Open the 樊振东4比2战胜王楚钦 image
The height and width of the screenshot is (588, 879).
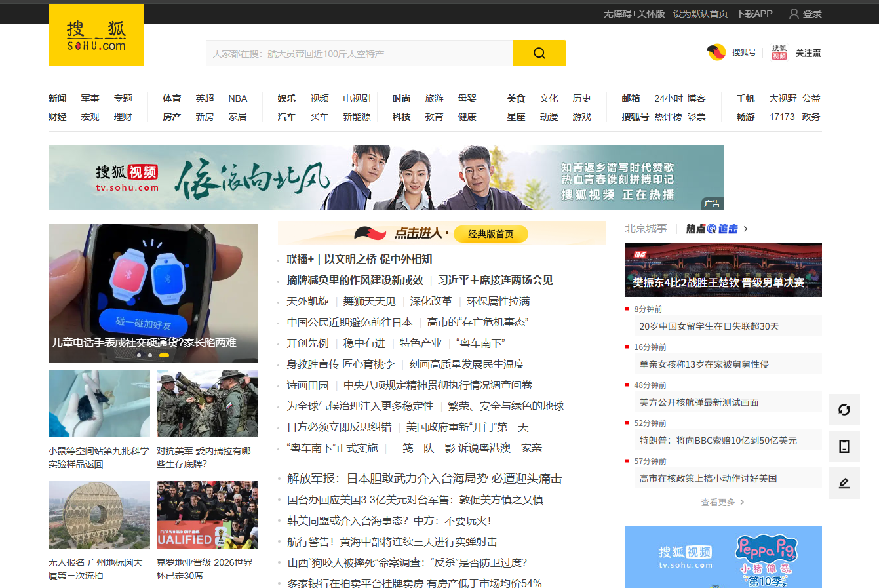(724, 270)
